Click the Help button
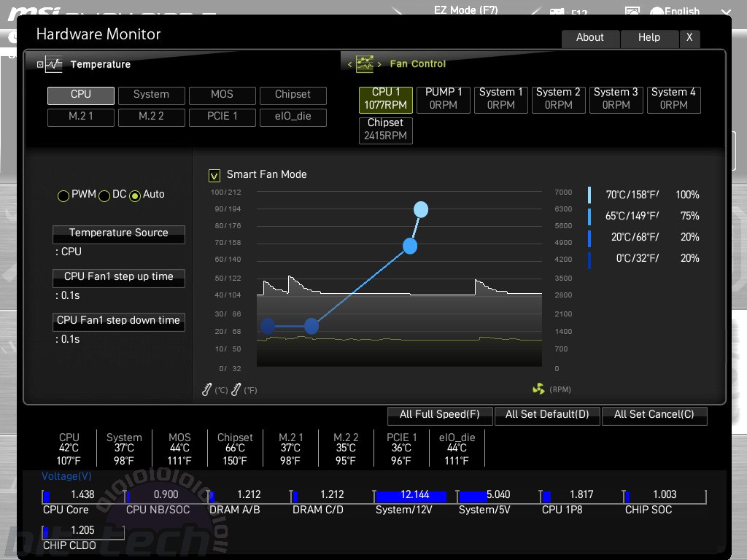 (x=649, y=38)
